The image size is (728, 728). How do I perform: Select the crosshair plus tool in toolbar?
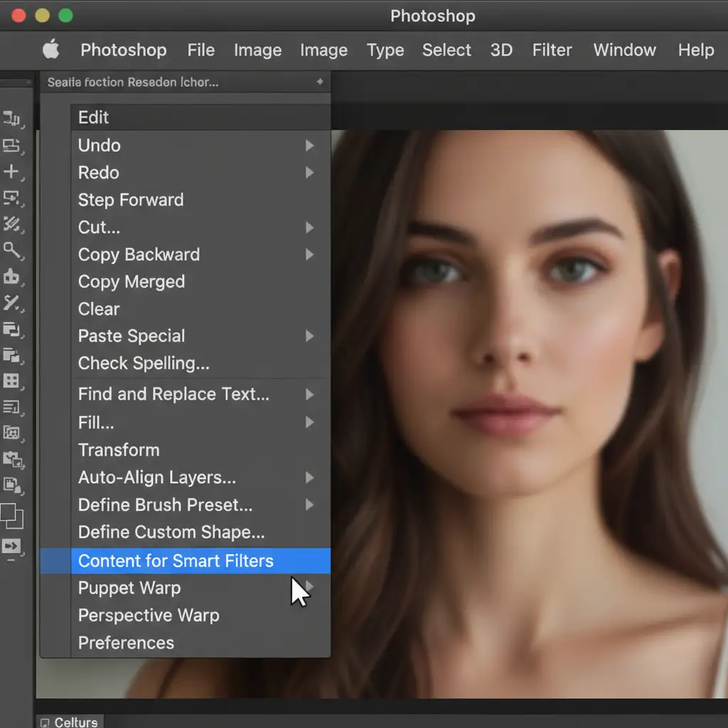coord(11,171)
